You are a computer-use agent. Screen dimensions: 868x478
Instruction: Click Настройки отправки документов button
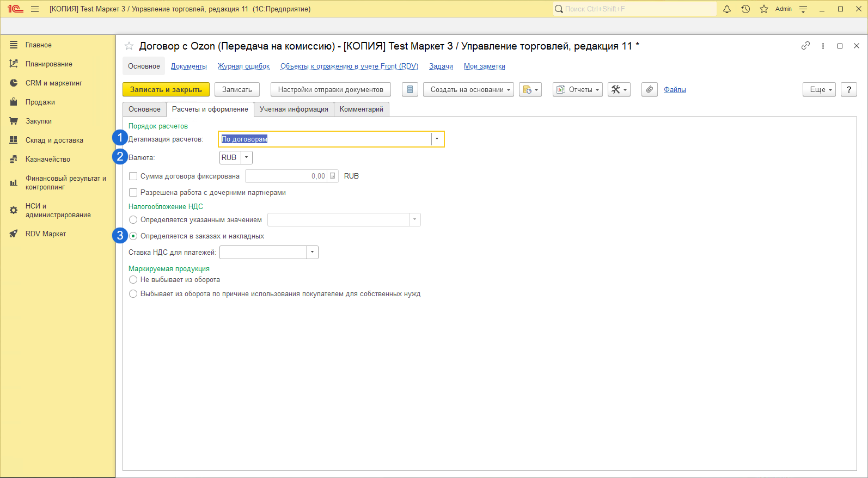tap(331, 89)
